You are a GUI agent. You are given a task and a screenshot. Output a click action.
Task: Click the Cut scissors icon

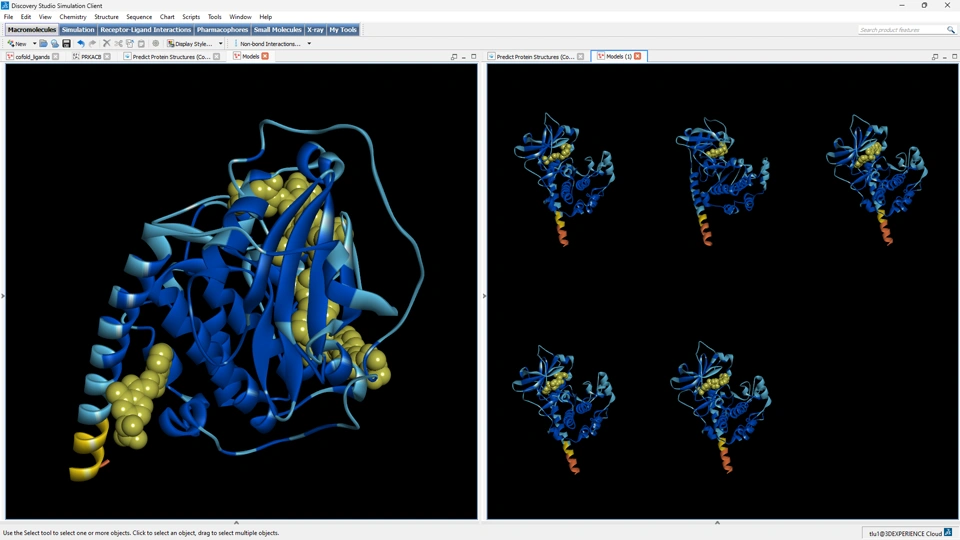tap(118, 43)
